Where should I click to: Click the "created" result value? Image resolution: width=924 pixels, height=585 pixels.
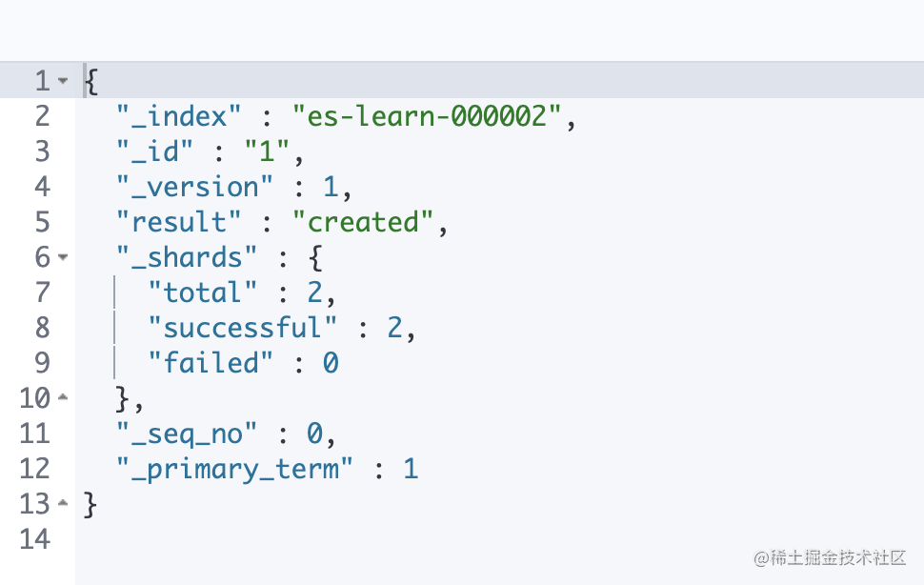click(x=363, y=222)
